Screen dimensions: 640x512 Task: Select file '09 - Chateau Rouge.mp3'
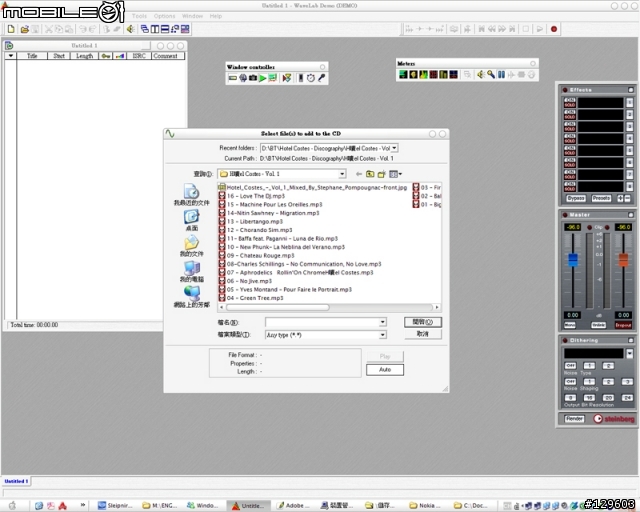point(256,256)
